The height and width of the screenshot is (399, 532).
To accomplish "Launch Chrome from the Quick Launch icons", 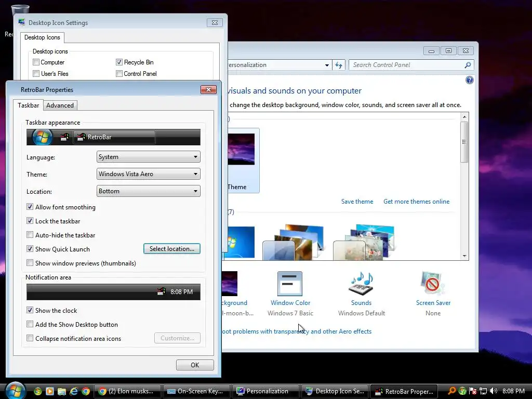I will (x=86, y=391).
